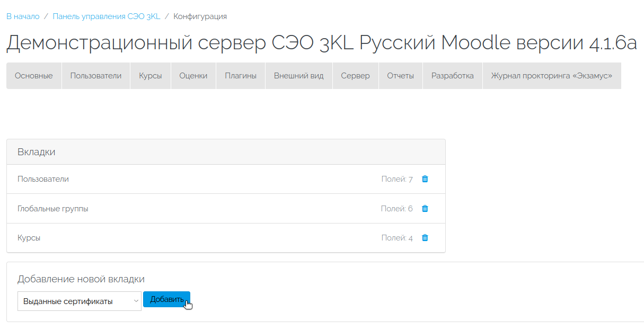
Task: Open the Внешний вид tab
Action: (298, 76)
